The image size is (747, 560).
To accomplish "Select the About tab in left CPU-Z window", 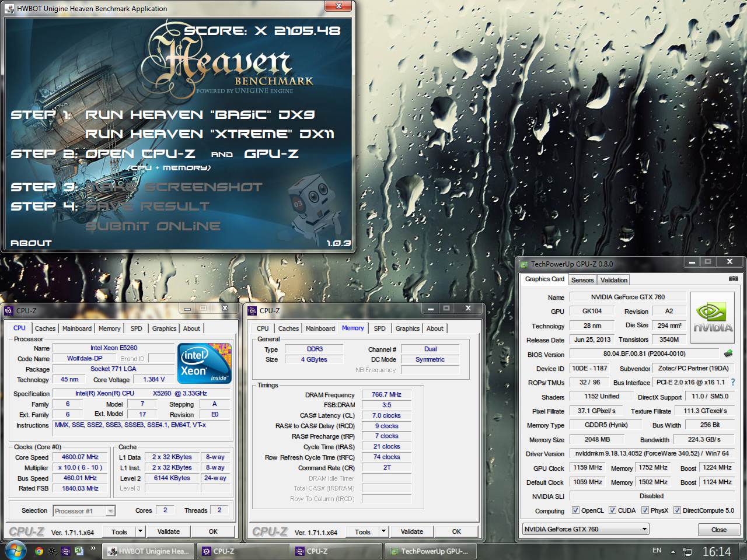I will point(191,328).
